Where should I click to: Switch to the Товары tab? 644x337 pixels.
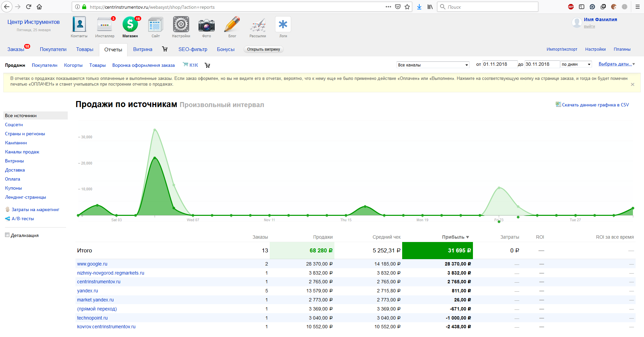pyautogui.click(x=85, y=49)
